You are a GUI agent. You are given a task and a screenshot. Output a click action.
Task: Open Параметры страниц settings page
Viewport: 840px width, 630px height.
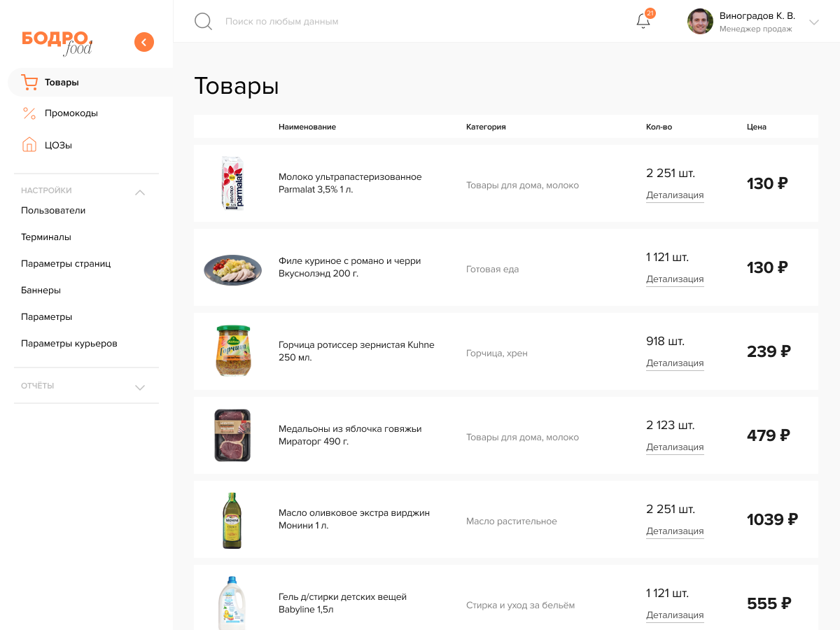(x=66, y=264)
